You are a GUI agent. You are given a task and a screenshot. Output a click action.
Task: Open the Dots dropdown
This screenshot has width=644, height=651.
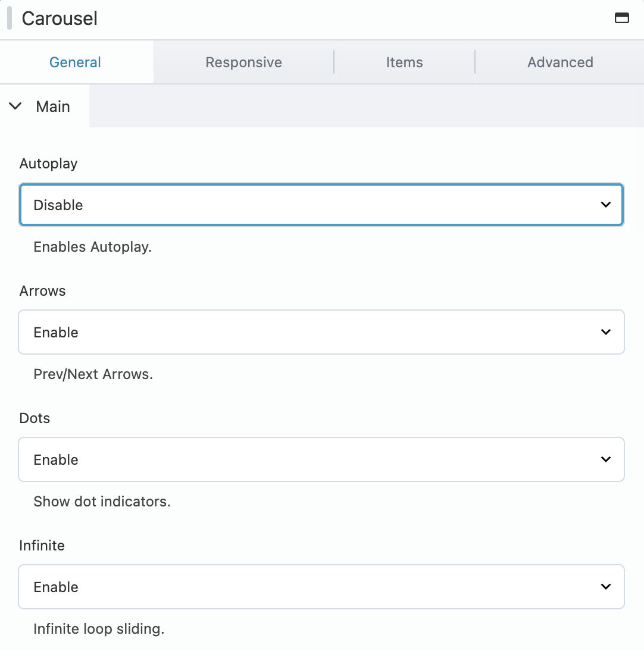pyautogui.click(x=321, y=459)
